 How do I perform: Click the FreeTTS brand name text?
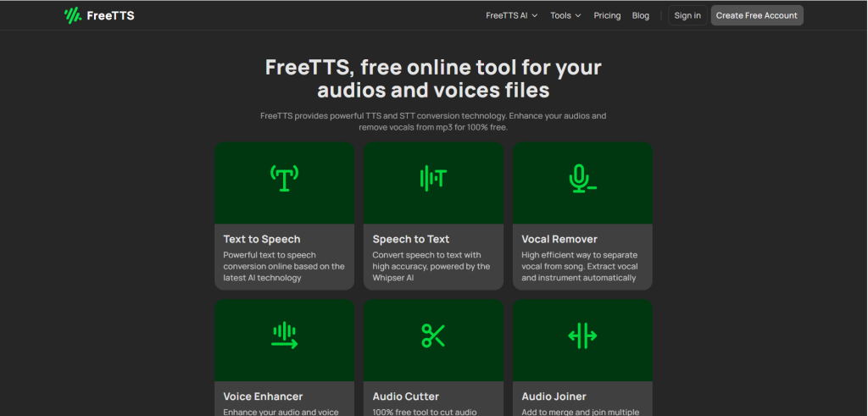110,15
